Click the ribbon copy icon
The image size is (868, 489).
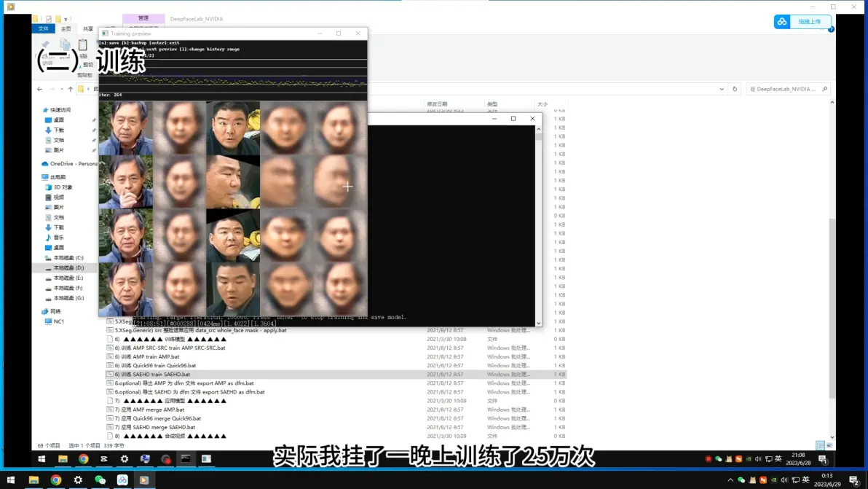(65, 45)
